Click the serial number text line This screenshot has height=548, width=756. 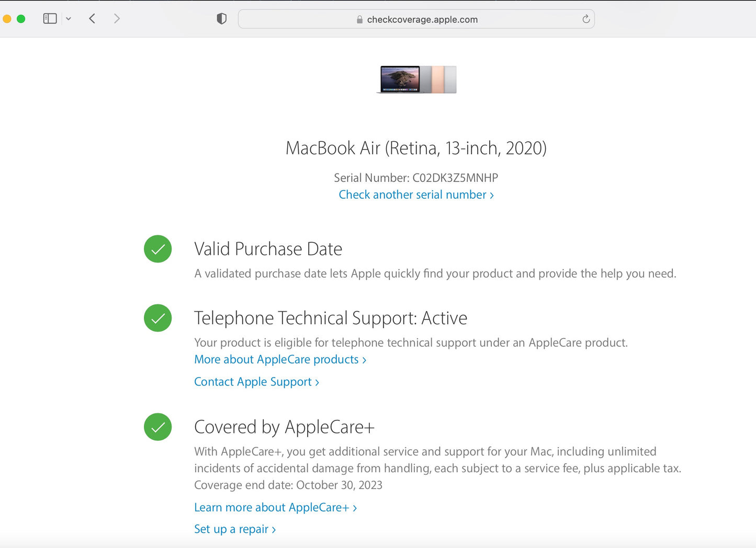pyautogui.click(x=416, y=178)
